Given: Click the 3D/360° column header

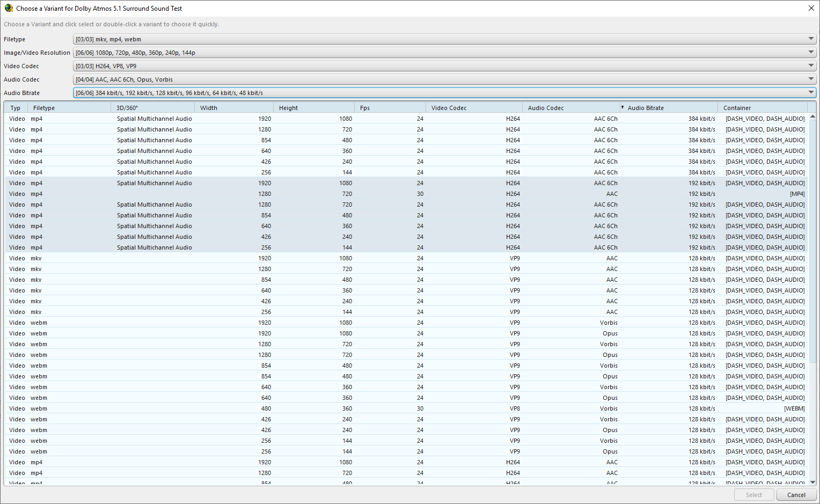Looking at the screenshot, I should coord(152,108).
